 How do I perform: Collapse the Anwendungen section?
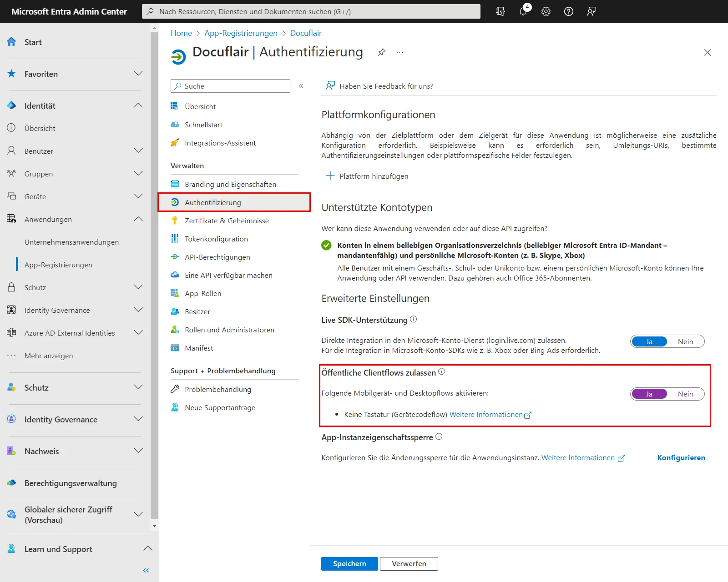(x=138, y=219)
